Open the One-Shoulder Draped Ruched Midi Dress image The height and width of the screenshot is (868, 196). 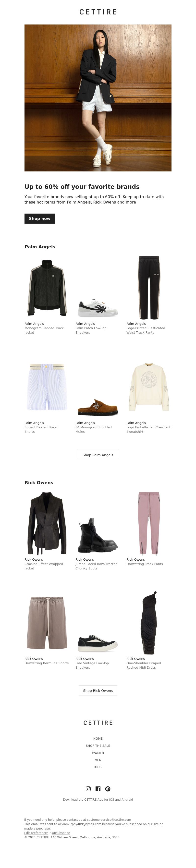pyautogui.click(x=149, y=623)
